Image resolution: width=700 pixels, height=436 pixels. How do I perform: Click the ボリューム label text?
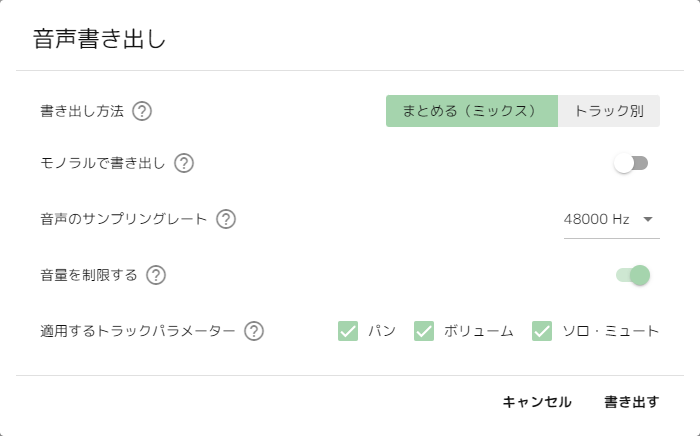(479, 331)
